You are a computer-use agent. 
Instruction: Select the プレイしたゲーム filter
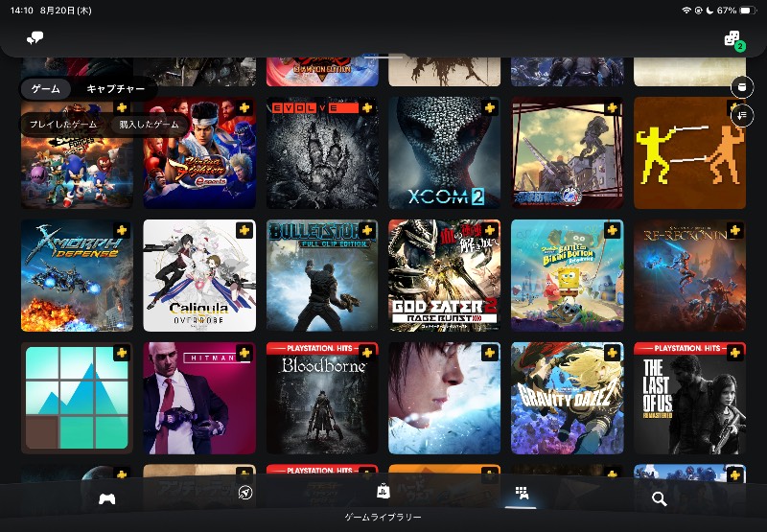63,125
